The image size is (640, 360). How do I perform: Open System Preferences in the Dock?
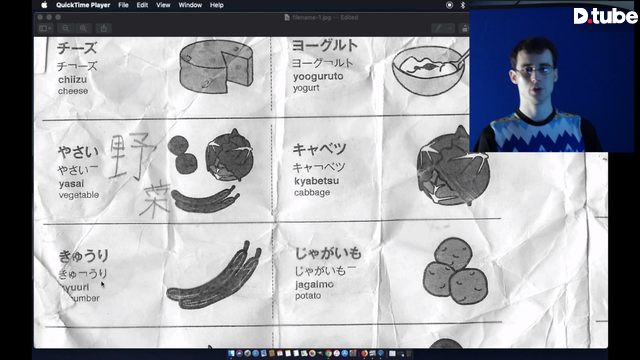tap(353, 353)
